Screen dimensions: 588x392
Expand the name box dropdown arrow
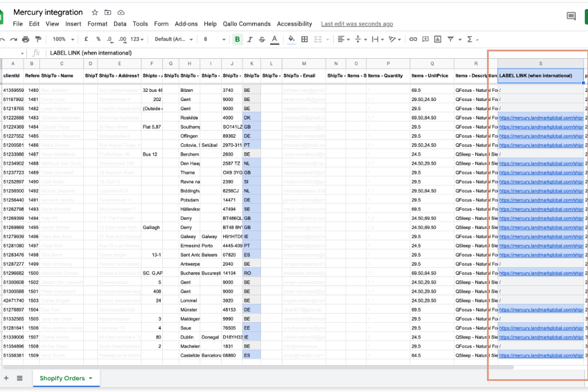[22, 53]
